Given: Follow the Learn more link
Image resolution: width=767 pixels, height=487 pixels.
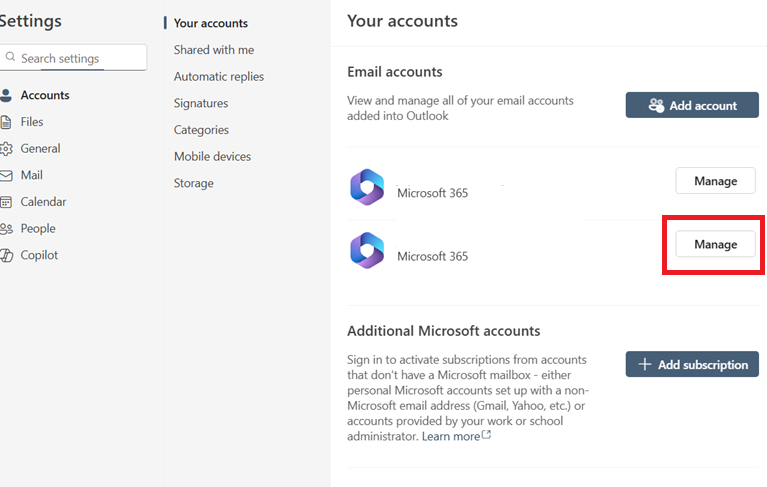Looking at the screenshot, I should pos(451,436).
